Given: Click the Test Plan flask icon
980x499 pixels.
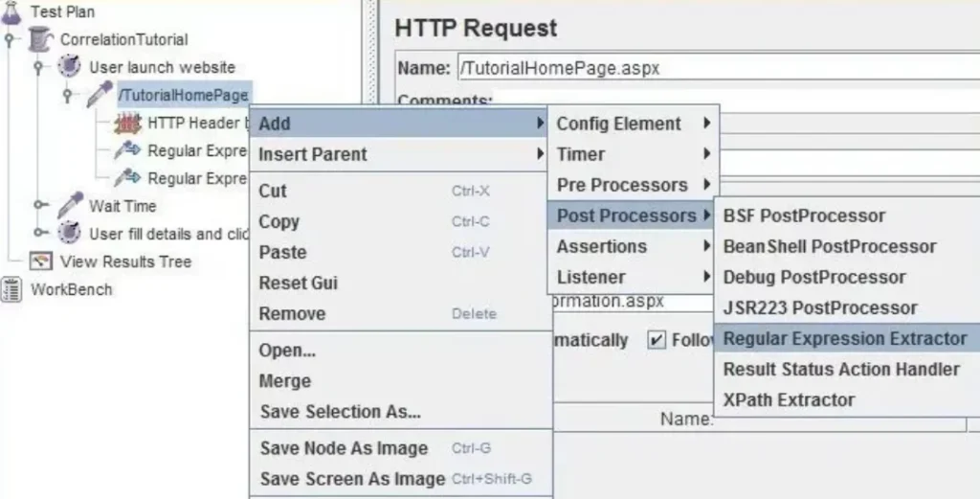Looking at the screenshot, I should click(x=11, y=12).
